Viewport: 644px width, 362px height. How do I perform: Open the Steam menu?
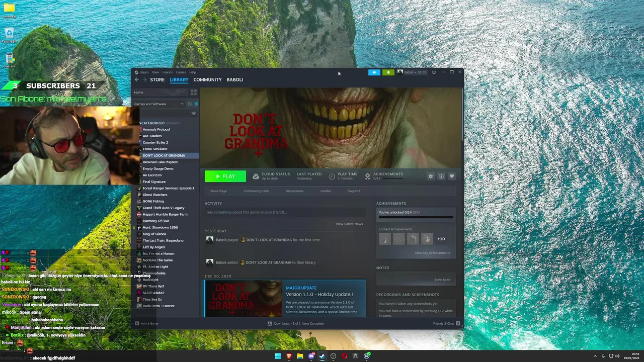click(x=144, y=72)
